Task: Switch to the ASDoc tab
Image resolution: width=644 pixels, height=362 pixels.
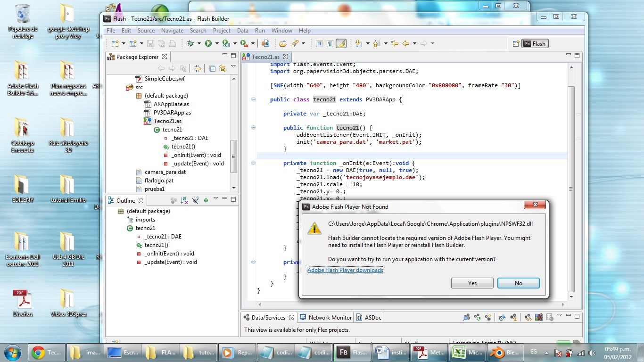Action: [x=369, y=317]
